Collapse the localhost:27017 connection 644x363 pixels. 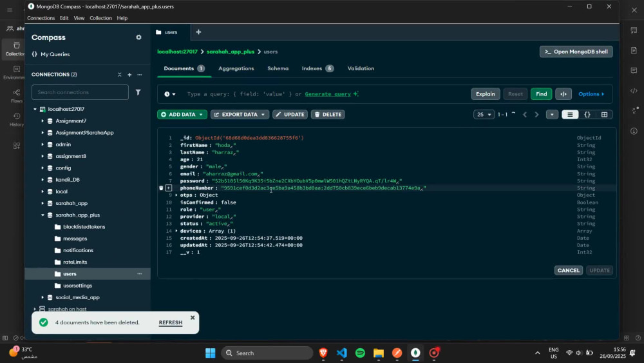[x=35, y=110]
